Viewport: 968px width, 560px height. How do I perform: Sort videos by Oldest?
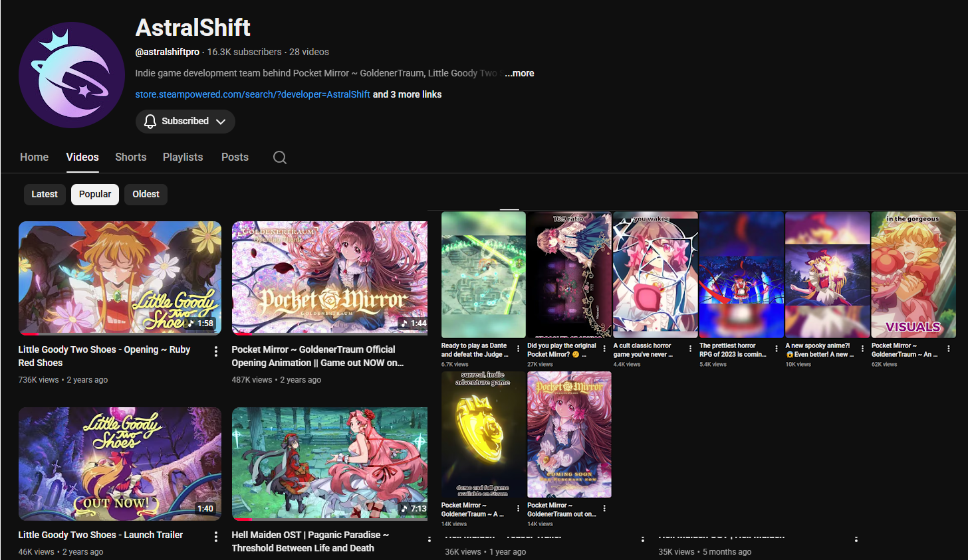click(146, 195)
